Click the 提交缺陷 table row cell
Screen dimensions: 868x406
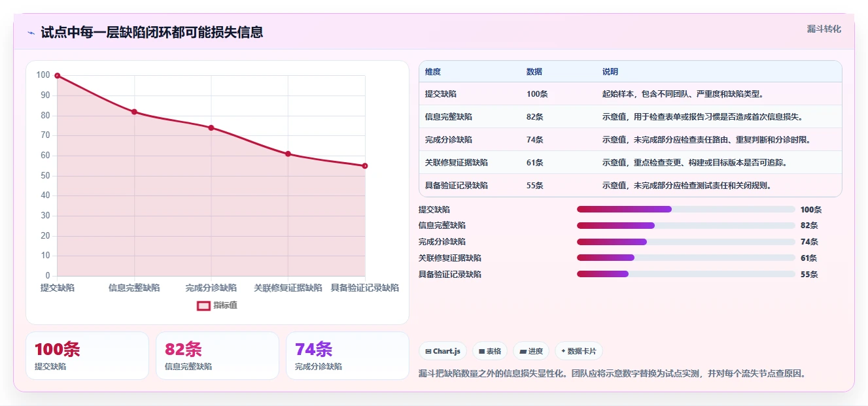[441, 94]
